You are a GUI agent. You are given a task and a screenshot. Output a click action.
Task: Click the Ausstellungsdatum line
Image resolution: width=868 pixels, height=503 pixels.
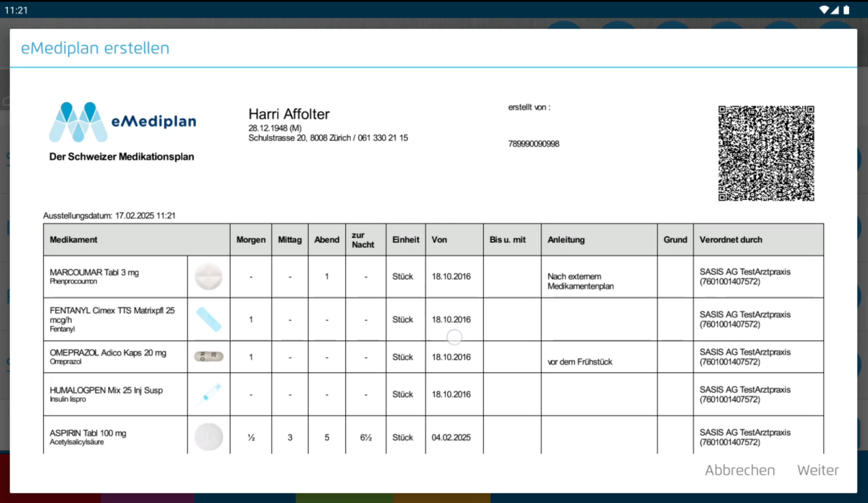(109, 216)
